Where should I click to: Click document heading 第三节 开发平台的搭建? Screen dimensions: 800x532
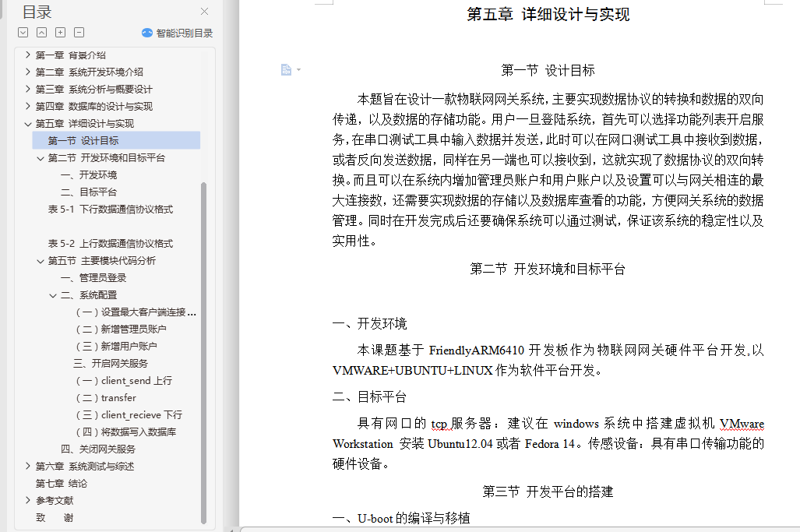pos(548,491)
